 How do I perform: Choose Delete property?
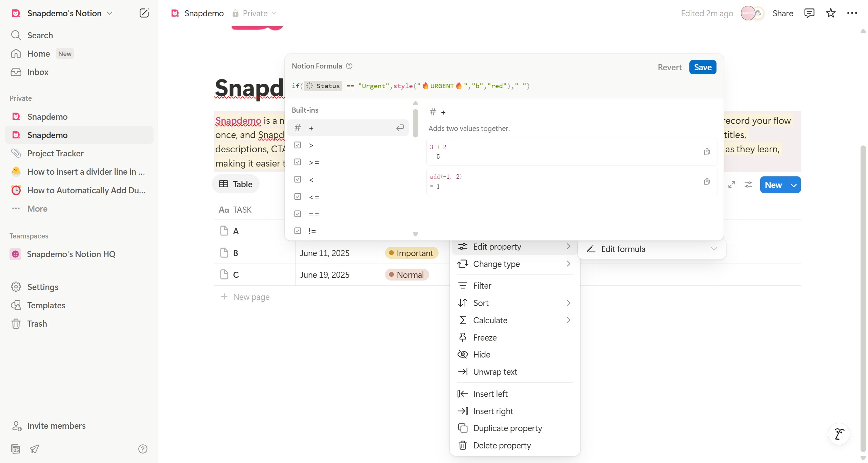[x=514, y=445]
